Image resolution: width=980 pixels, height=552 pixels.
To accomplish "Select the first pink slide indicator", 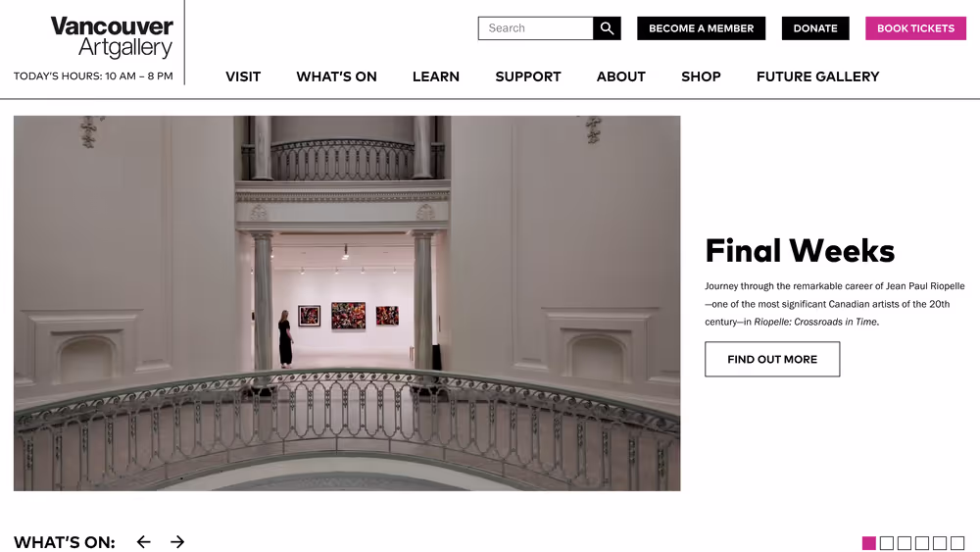I will tap(868, 543).
